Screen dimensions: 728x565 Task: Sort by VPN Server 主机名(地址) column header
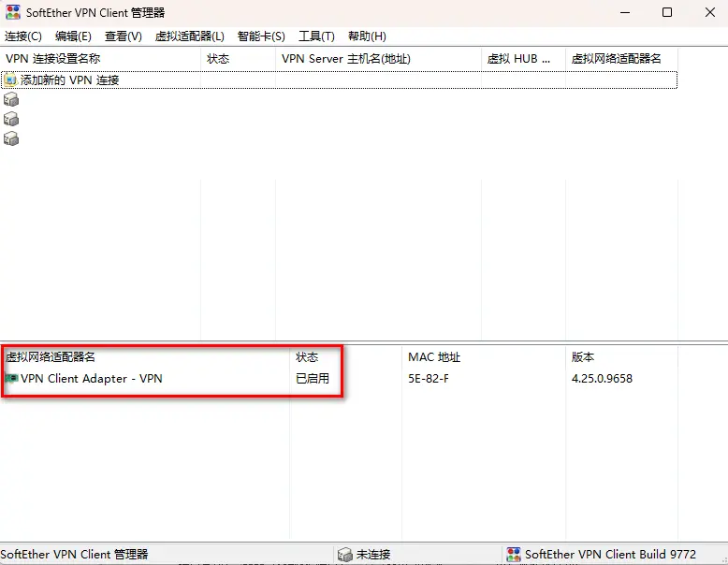coord(378,59)
